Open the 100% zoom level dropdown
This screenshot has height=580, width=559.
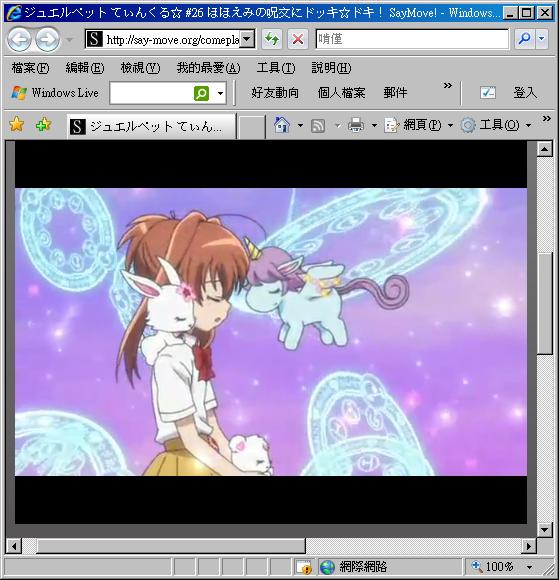pyautogui.click(x=530, y=567)
